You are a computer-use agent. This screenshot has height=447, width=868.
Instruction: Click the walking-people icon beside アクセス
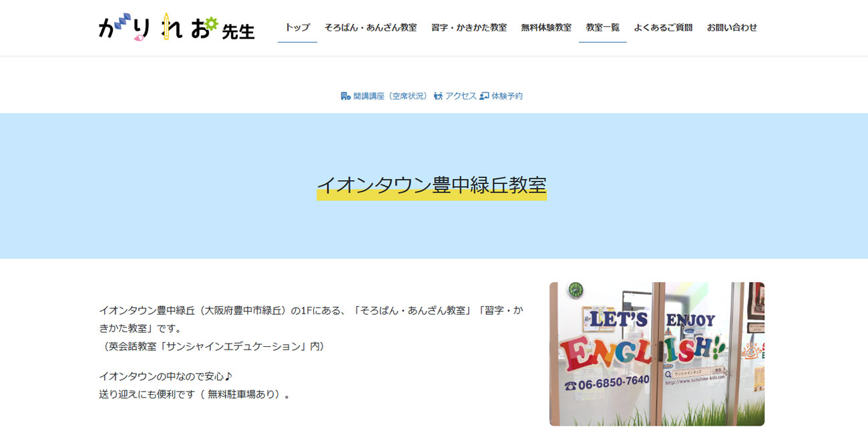pyautogui.click(x=437, y=95)
